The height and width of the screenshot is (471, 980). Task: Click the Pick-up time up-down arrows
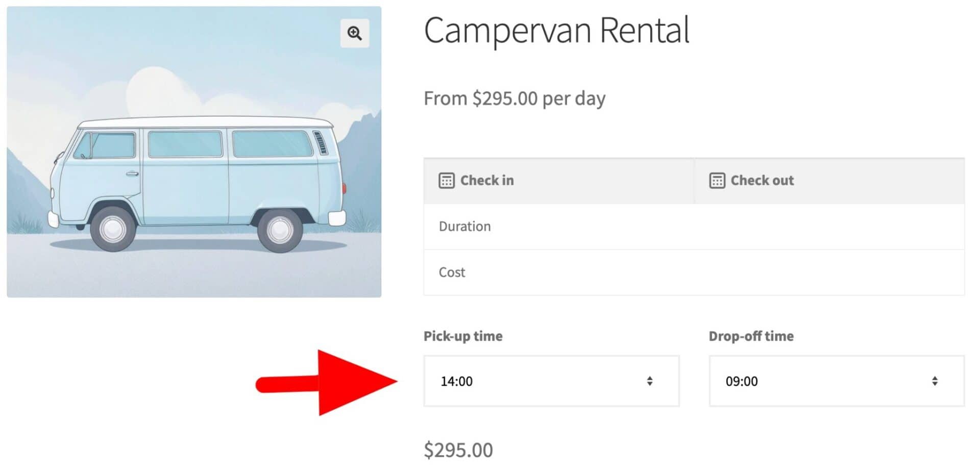pyautogui.click(x=649, y=381)
